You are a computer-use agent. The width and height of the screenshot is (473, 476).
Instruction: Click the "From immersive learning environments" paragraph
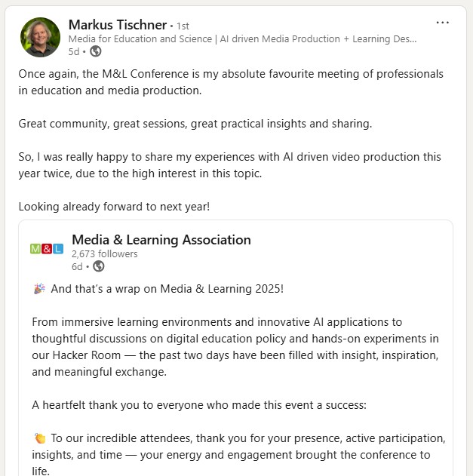(235, 339)
